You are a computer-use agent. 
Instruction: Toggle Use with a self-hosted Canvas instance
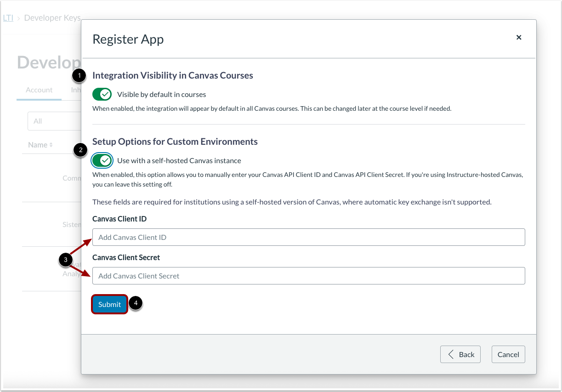(102, 160)
